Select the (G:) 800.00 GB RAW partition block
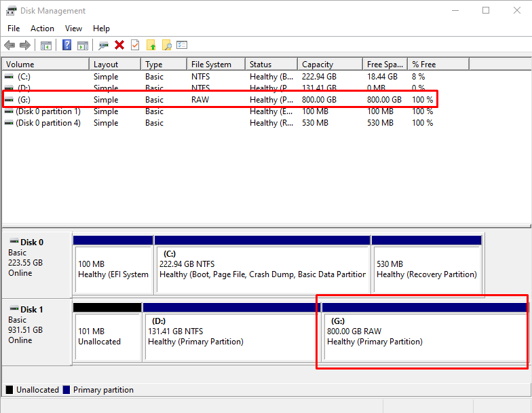532x413 pixels. point(424,331)
